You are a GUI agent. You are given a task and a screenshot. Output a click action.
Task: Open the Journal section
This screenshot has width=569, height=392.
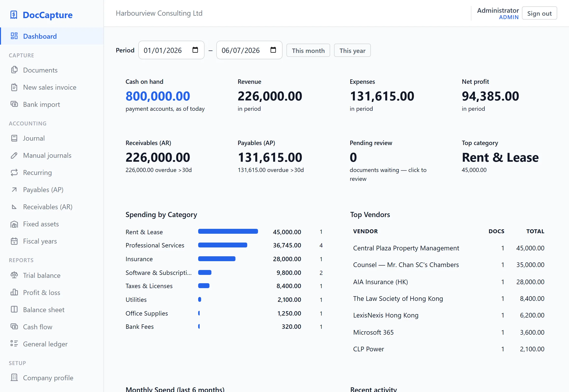[52, 138]
